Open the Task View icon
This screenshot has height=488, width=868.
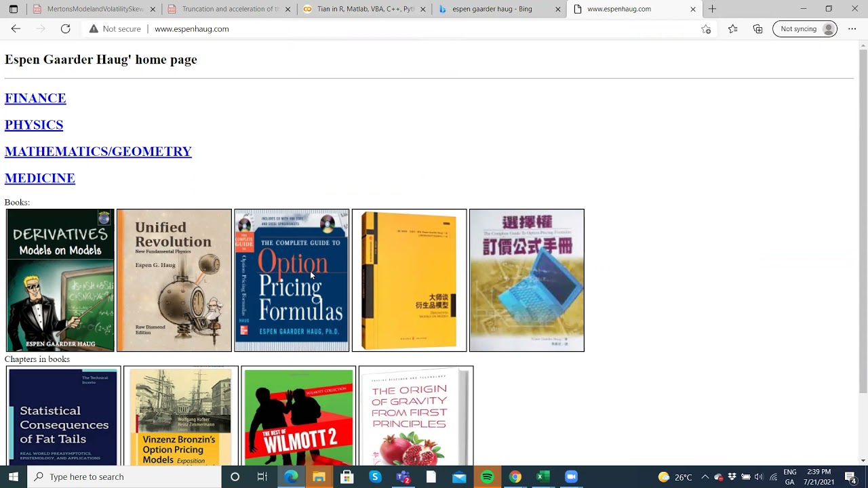(262, 476)
